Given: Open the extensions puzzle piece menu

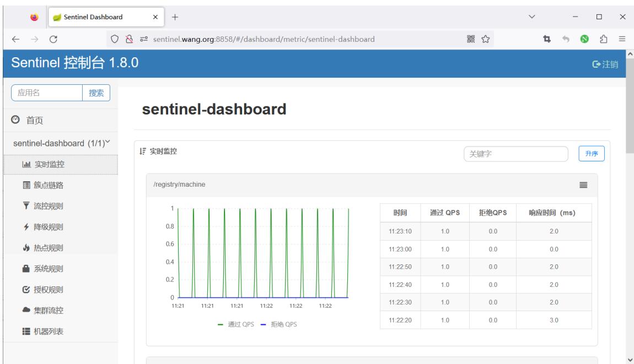Looking at the screenshot, I should (603, 39).
